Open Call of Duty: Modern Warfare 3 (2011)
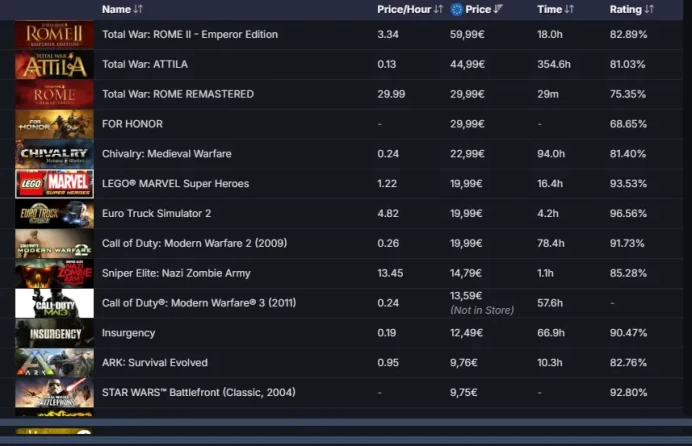Viewport: 692px width, 446px height. point(199,303)
